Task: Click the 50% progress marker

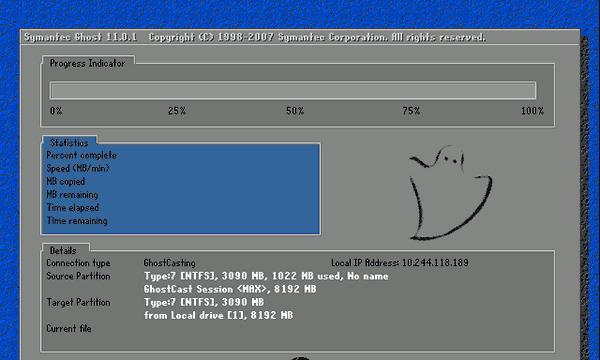Action: coord(295,111)
